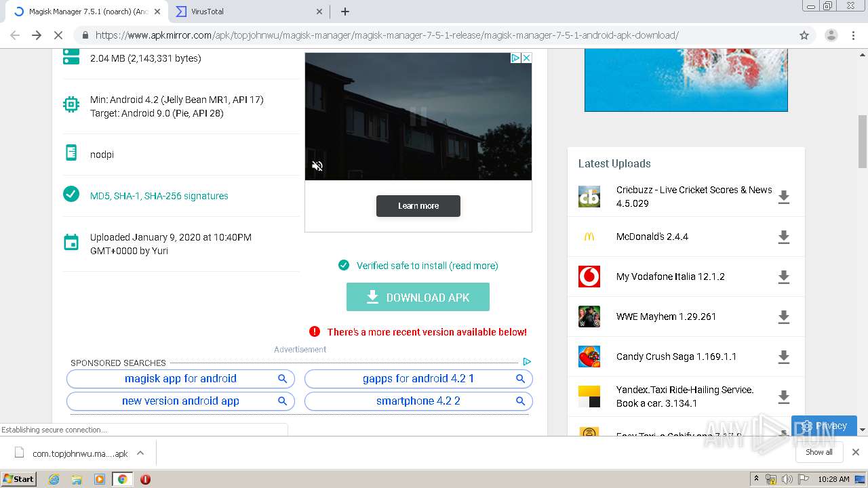Click the Learn more ad button
The width and height of the screenshot is (868, 488).
pos(418,206)
